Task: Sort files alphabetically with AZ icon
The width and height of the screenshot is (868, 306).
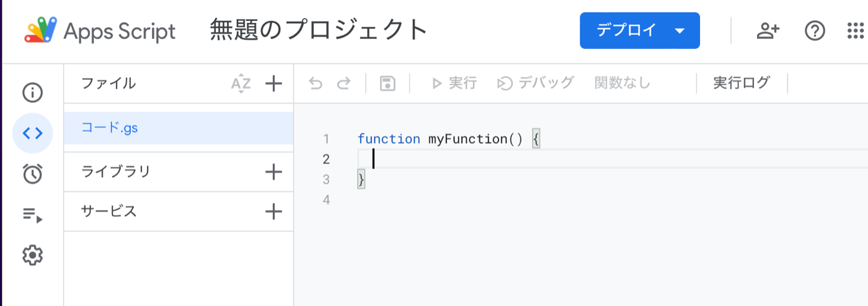Action: point(241,83)
